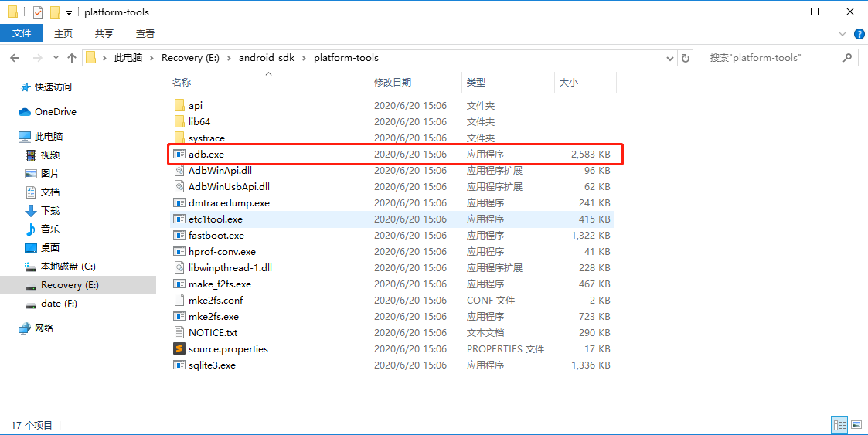The image size is (868, 435).
Task: Open the 音乐 folder in sidebar
Action: coord(49,229)
